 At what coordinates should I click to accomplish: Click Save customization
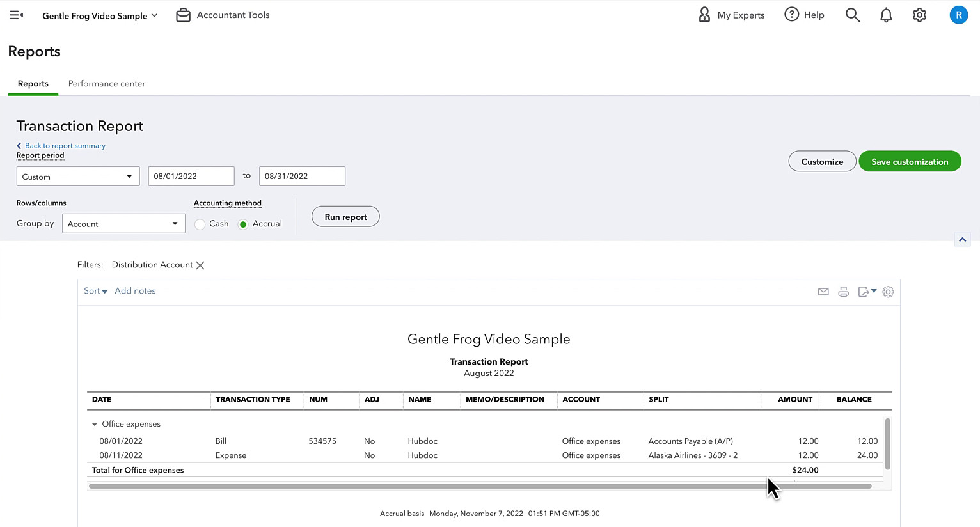(910, 161)
